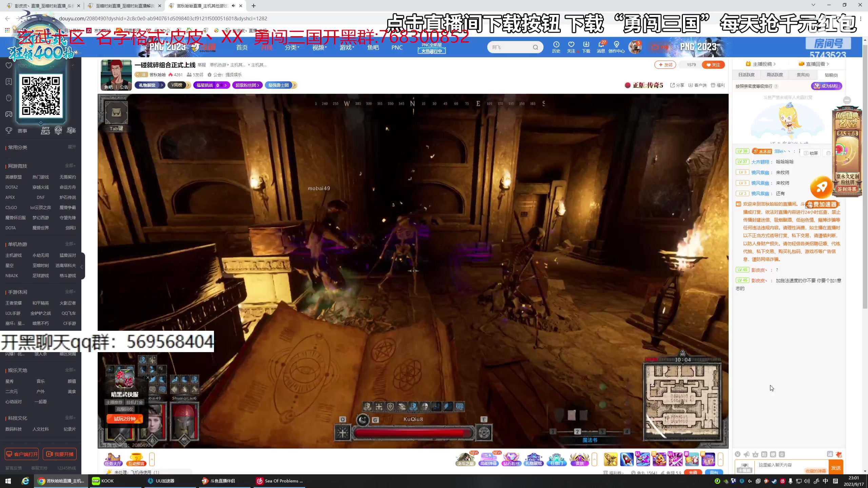Open 决斗之巅 activity icon

(465, 459)
